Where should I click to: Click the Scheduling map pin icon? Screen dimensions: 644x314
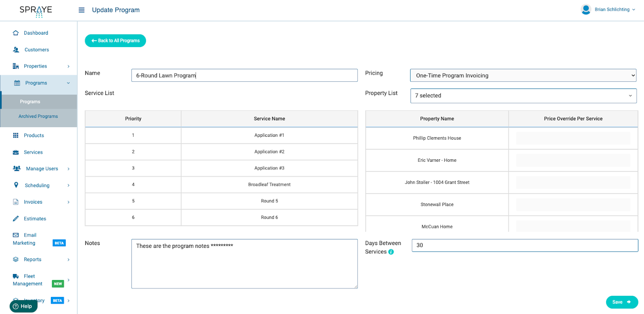coord(16,185)
